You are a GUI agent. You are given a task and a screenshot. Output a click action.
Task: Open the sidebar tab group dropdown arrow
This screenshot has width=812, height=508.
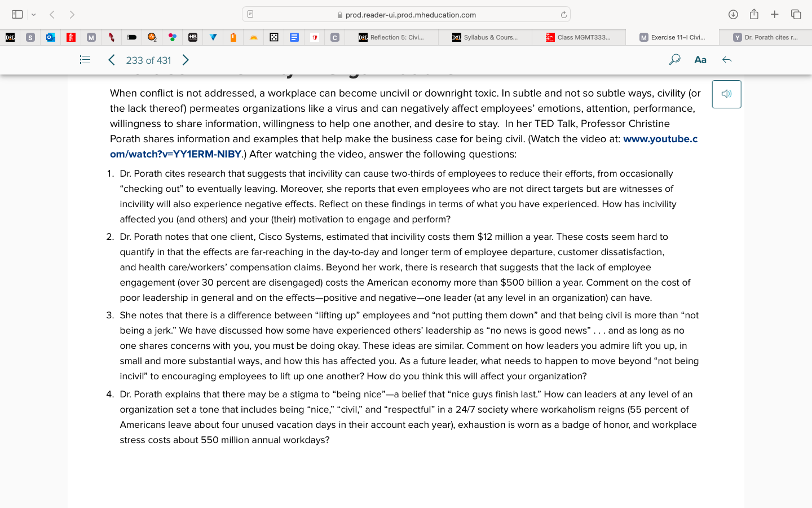click(34, 15)
